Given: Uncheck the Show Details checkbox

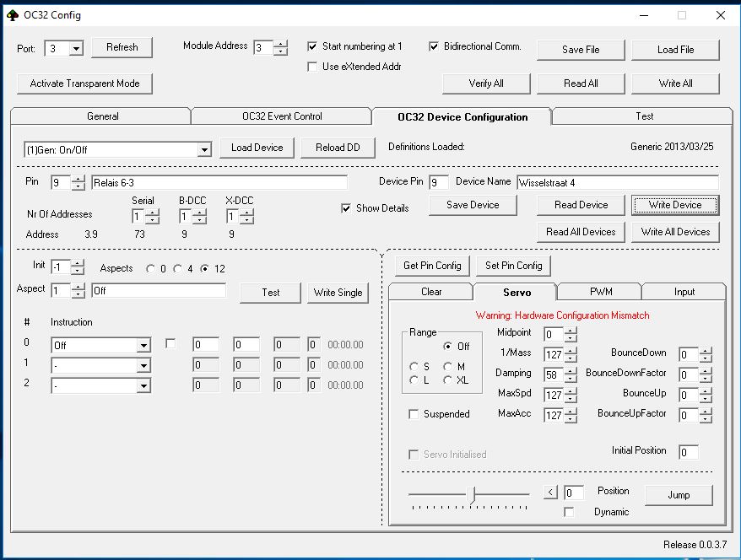Looking at the screenshot, I should [x=346, y=208].
